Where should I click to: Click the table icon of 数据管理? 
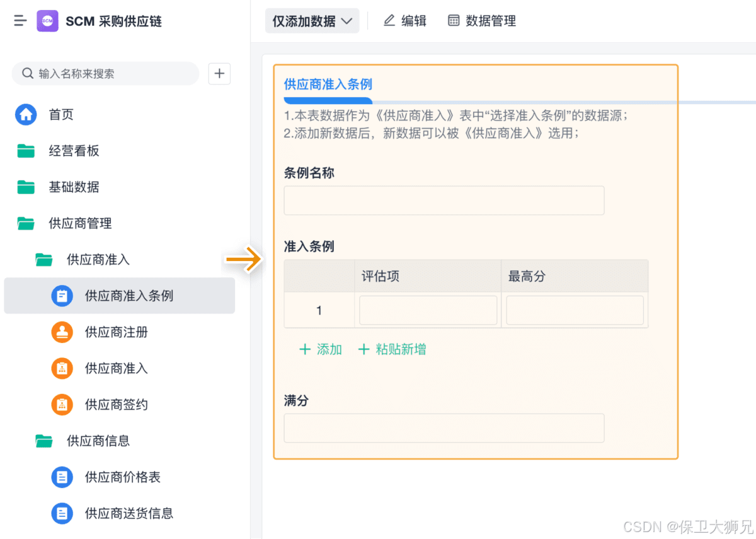click(454, 20)
